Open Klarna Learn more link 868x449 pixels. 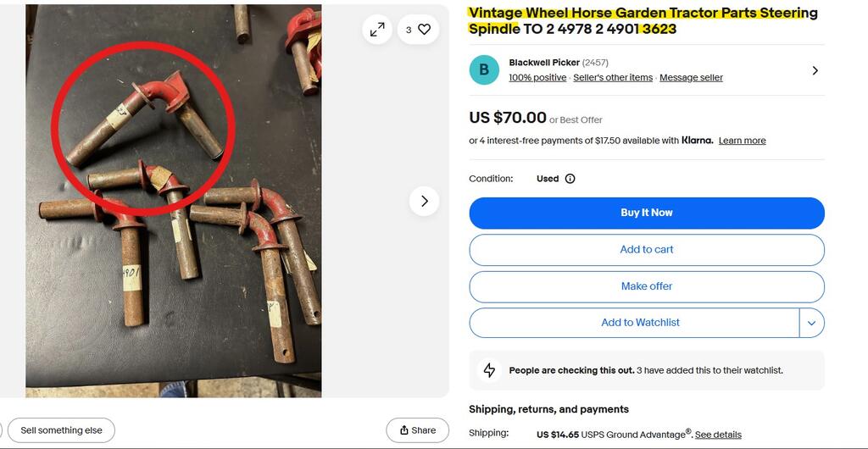coord(742,141)
